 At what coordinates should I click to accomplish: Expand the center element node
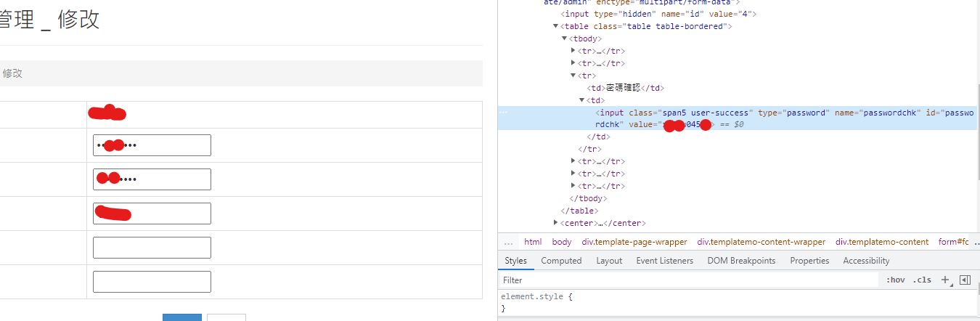pyautogui.click(x=556, y=223)
